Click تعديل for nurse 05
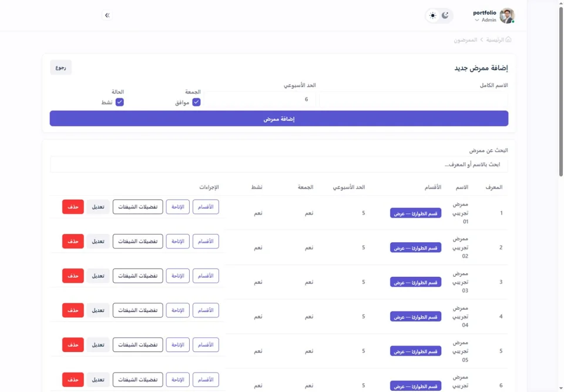The width and height of the screenshot is (564, 392). tap(98, 345)
